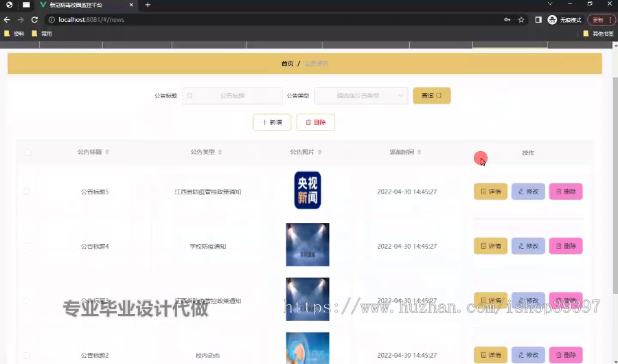Open the saved password key icon

click(507, 20)
